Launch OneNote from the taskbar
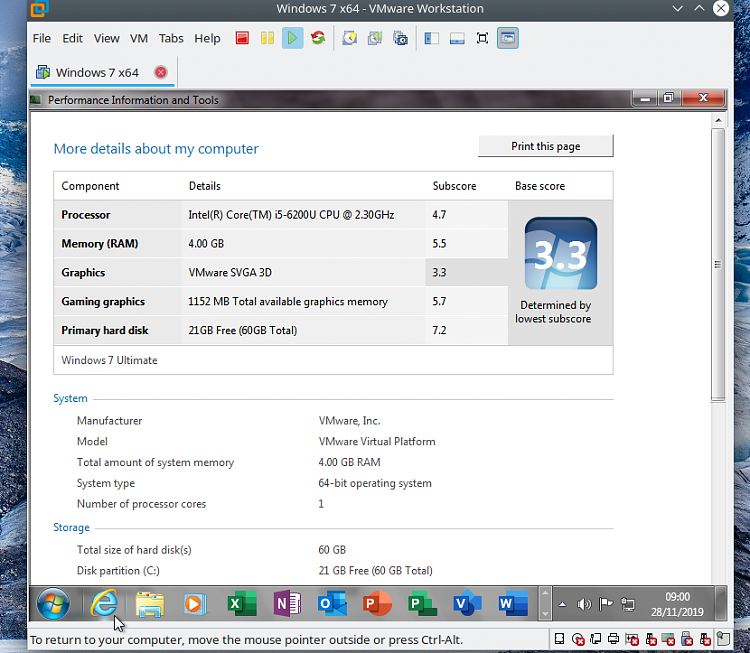Image resolution: width=750 pixels, height=653 pixels. click(x=287, y=604)
